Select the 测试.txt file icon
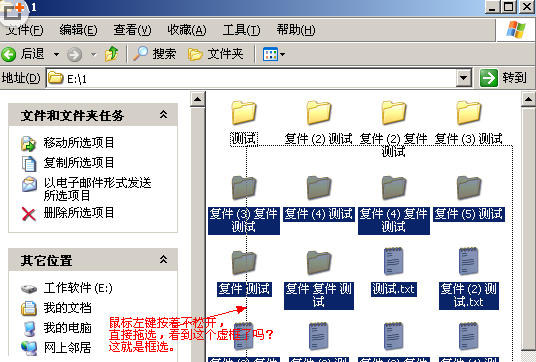This screenshot has width=536, height=362. (393, 262)
